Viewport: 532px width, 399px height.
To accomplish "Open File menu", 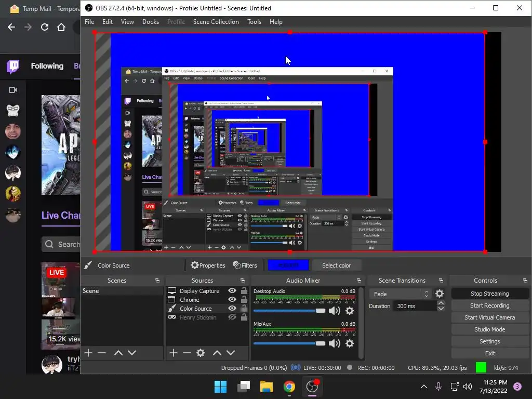I will (89, 22).
